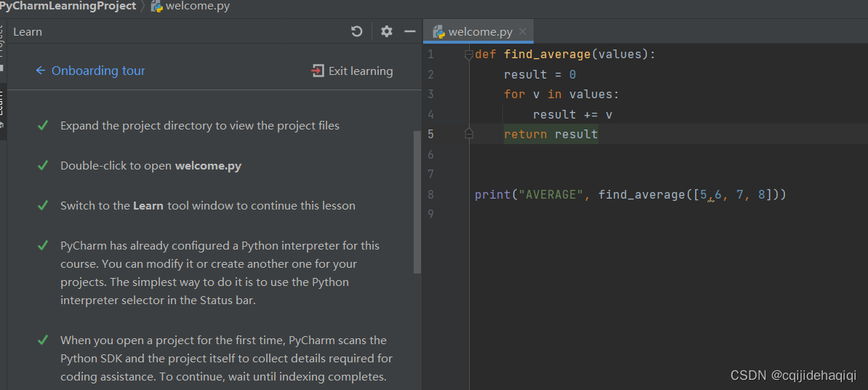Open the Project side tool window tab

click(4, 49)
